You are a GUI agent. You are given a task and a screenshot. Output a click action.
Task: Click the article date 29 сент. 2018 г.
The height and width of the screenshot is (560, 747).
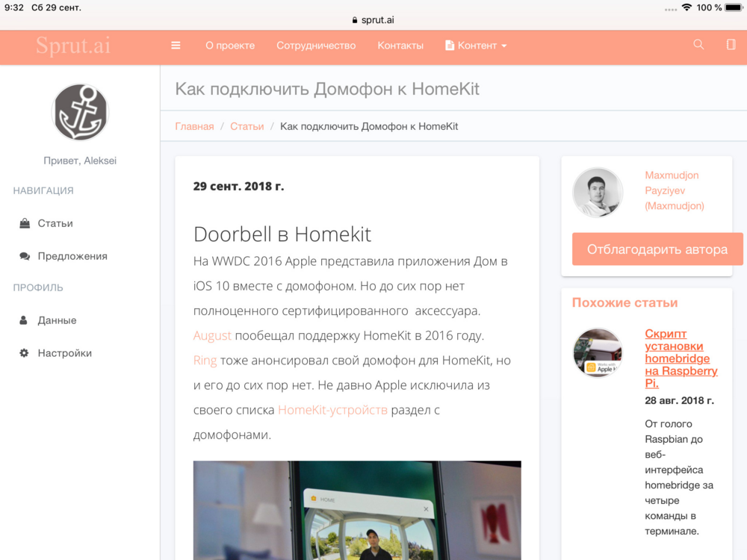click(239, 186)
